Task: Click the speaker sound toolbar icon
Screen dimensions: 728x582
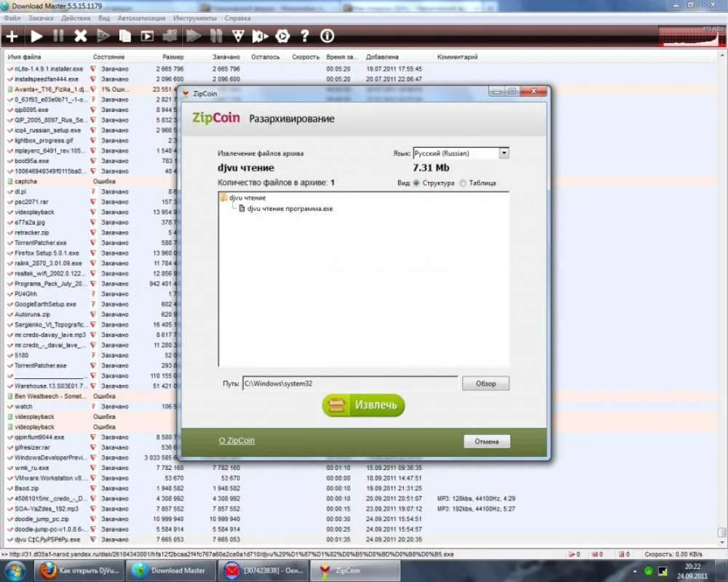Action: (x=260, y=36)
